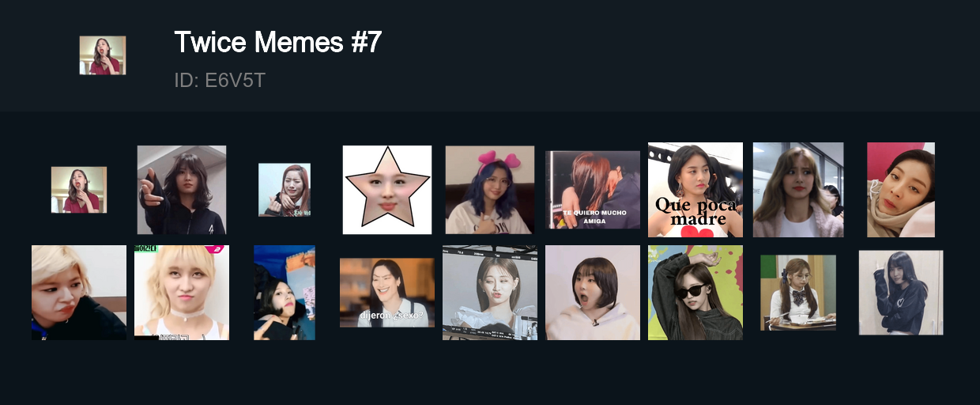Select the girl resting head on pillow
This screenshot has height=405, width=980.
click(901, 190)
